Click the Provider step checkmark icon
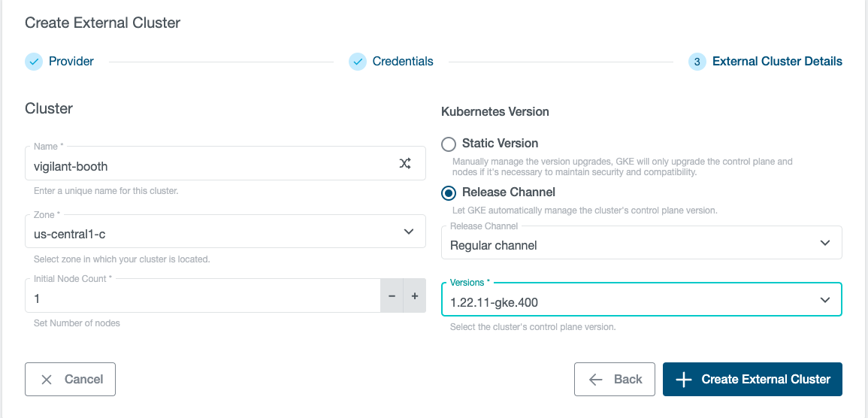The width and height of the screenshot is (868, 418). (x=34, y=62)
